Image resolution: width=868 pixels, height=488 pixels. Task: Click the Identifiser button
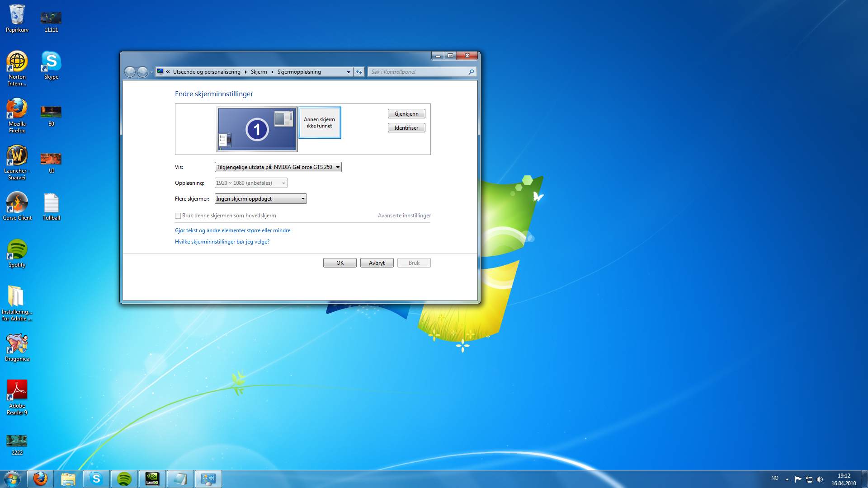pyautogui.click(x=406, y=128)
